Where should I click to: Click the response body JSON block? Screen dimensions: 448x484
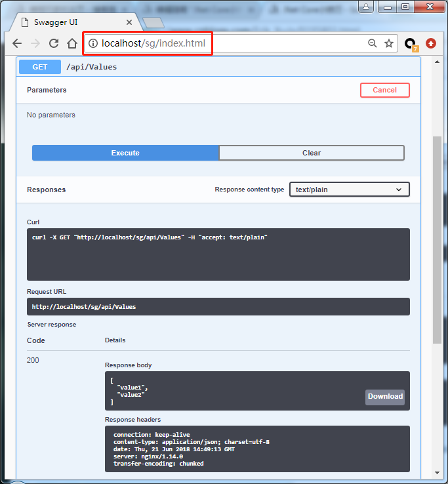coord(257,391)
